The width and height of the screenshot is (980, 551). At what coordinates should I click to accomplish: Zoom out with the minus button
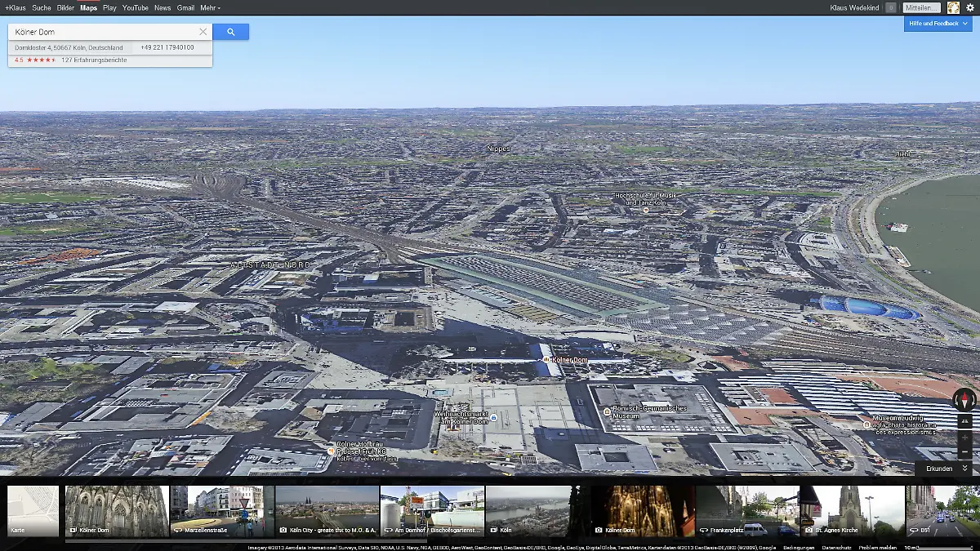point(964,451)
